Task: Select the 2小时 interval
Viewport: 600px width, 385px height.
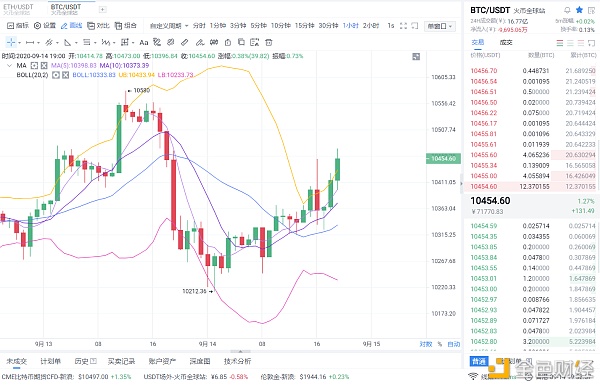Action: [x=371, y=26]
